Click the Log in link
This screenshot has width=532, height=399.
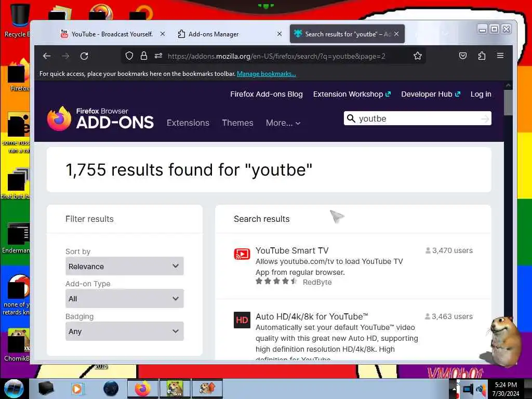tap(481, 95)
